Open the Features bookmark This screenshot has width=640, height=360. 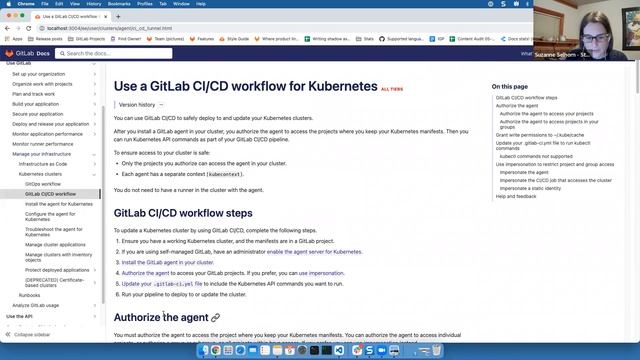pyautogui.click(x=202, y=39)
